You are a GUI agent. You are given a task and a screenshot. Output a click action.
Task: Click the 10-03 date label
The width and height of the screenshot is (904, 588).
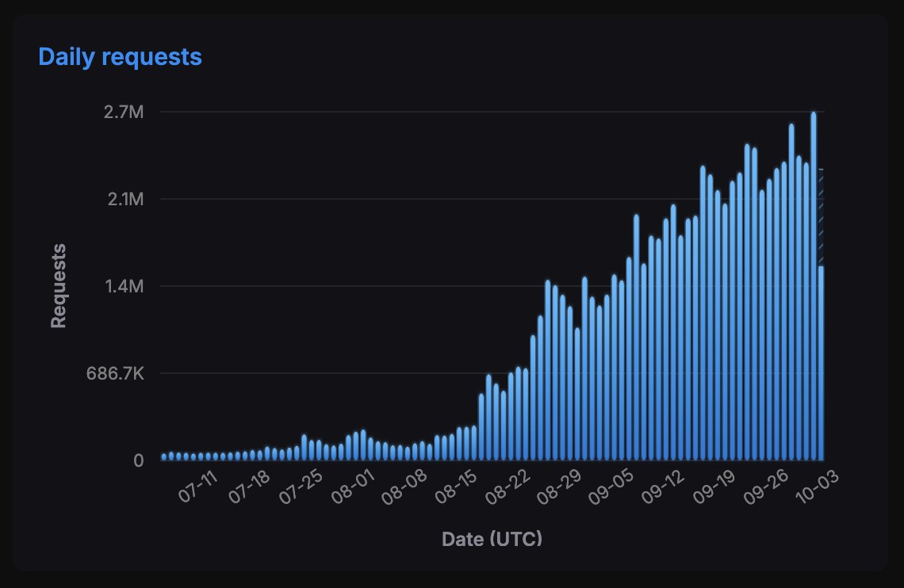817,486
